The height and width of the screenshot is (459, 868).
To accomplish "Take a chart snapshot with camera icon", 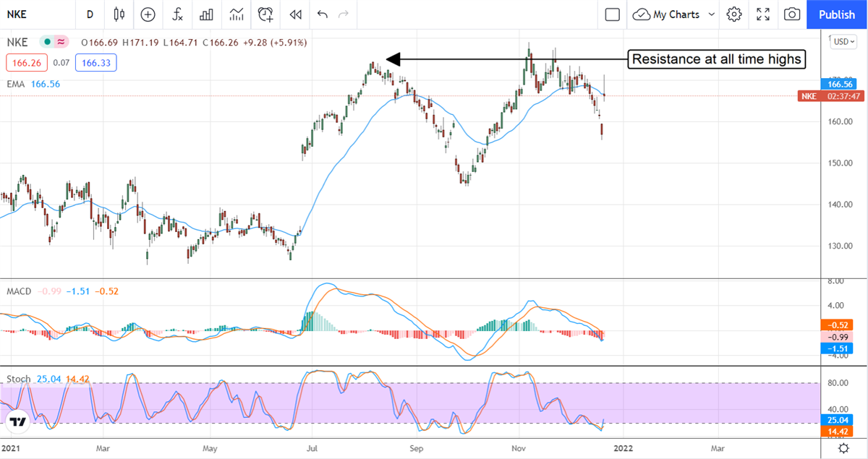I will pos(792,14).
